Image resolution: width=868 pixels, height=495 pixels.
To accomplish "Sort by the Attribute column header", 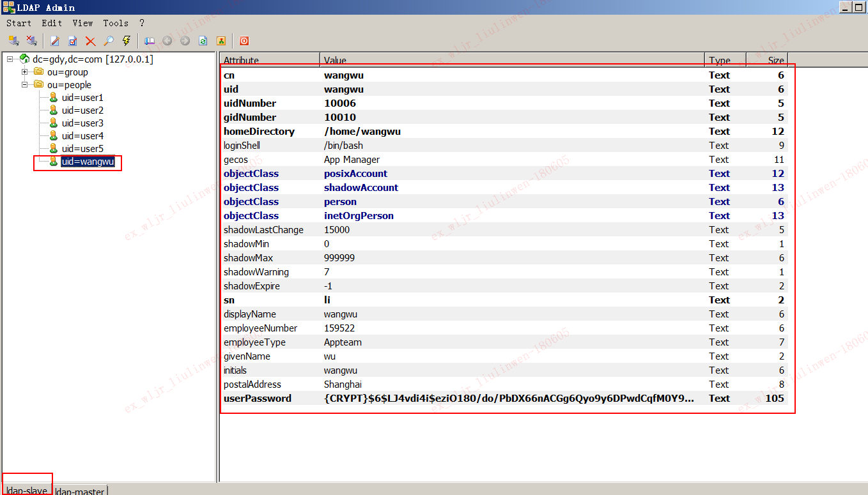I will click(x=270, y=60).
